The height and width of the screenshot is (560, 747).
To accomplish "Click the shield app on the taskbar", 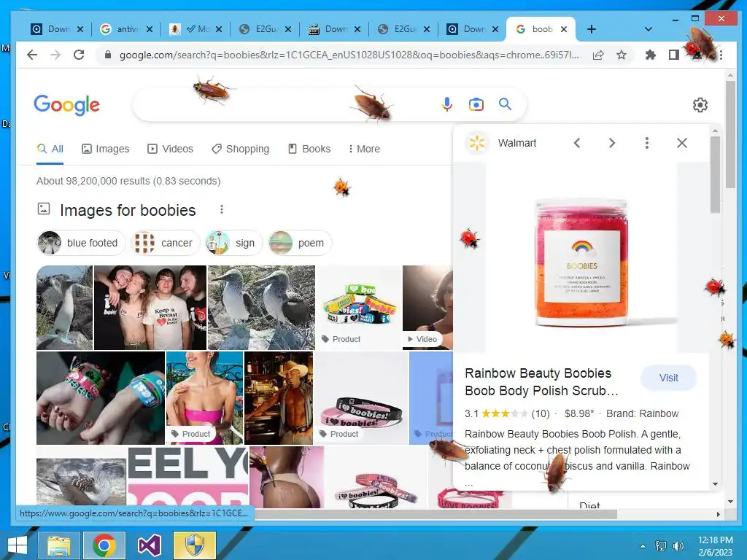I will pos(194,545).
